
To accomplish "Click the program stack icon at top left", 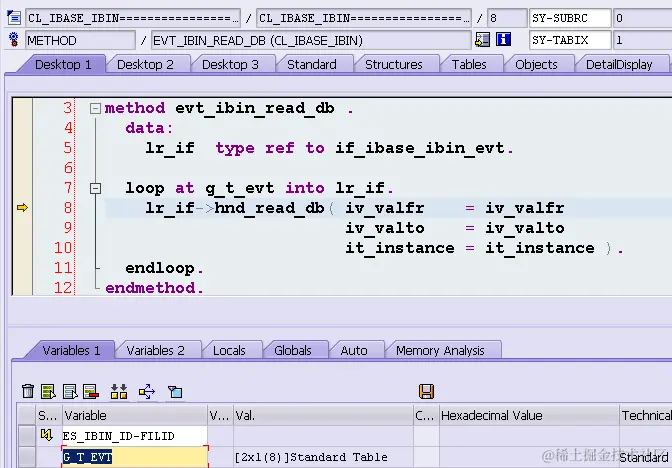I will [14, 18].
